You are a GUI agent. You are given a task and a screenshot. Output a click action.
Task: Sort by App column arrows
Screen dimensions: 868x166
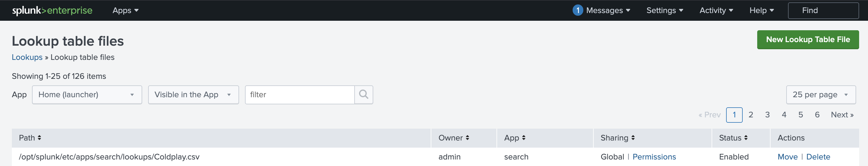coord(524,138)
